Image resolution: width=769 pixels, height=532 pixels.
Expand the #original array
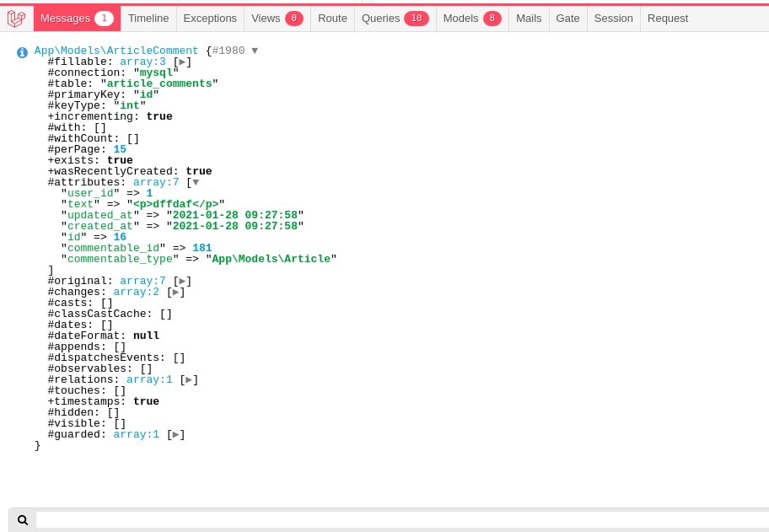coord(182,281)
